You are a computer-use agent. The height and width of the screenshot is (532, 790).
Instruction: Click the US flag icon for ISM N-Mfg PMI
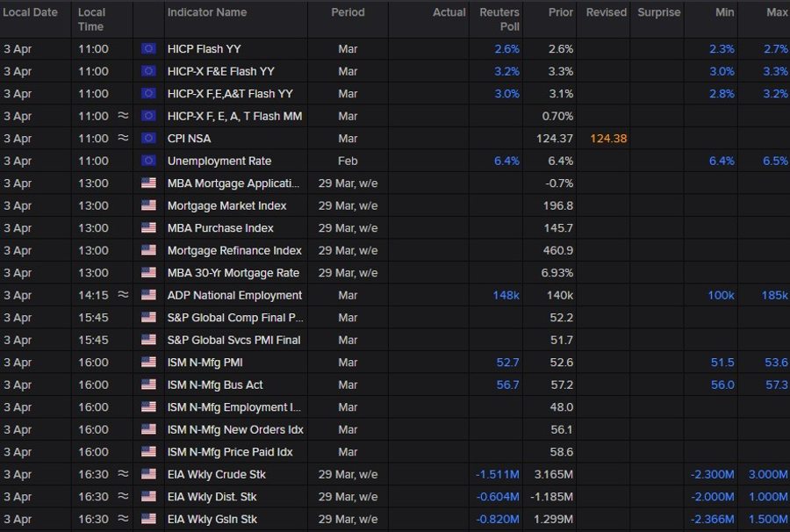148,362
